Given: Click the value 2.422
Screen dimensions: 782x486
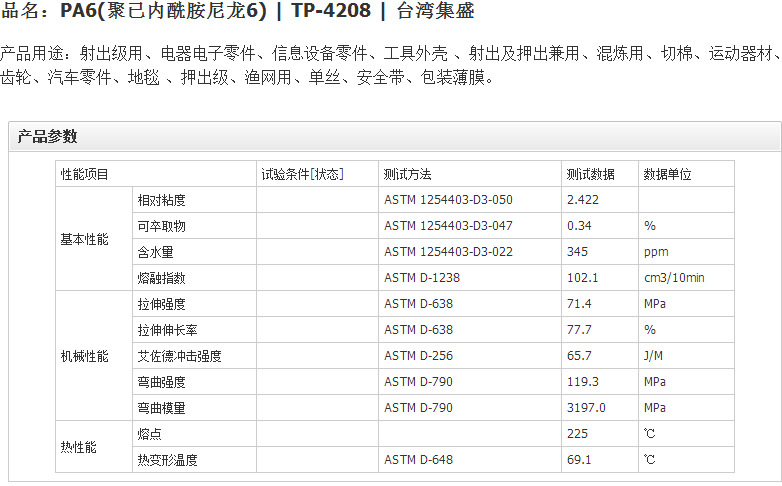Looking at the screenshot, I should [583, 200].
